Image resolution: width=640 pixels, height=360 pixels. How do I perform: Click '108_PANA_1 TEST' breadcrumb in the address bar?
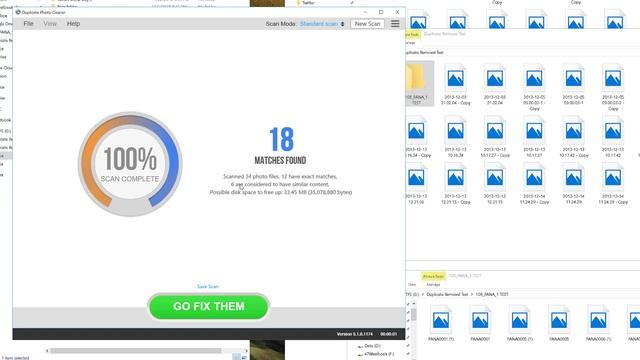point(492,294)
